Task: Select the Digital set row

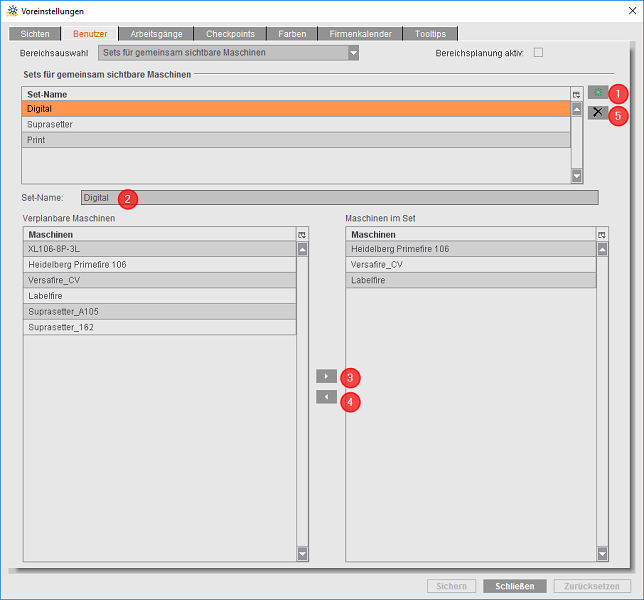Action: tap(296, 109)
